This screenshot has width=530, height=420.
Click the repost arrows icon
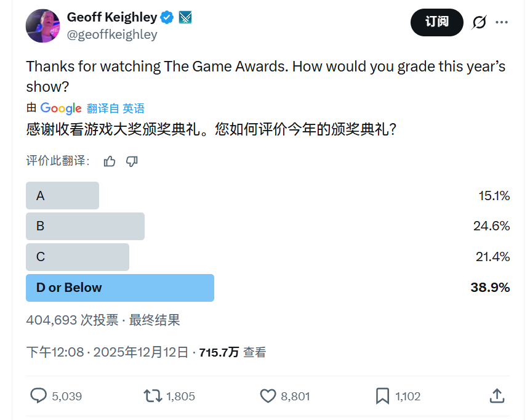(153, 396)
